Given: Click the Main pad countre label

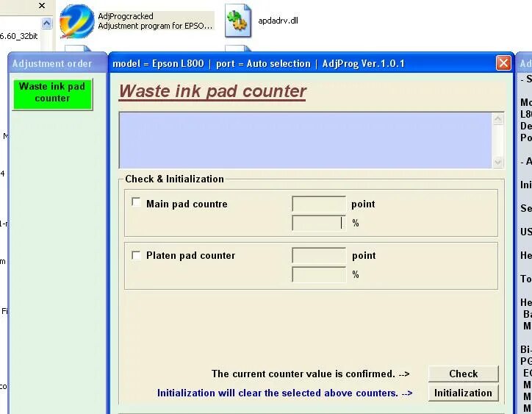Looking at the screenshot, I should 187,204.
